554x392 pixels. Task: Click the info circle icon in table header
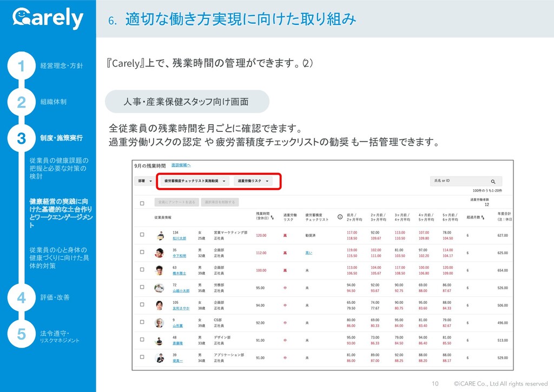[340, 217]
